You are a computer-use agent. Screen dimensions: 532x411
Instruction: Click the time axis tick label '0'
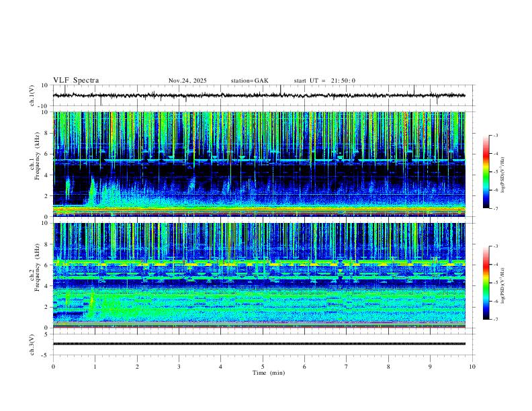[53, 367]
